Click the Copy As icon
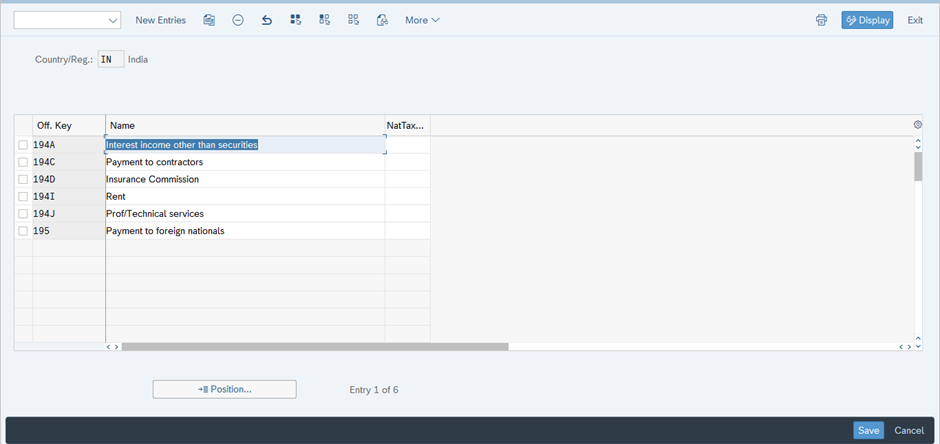940x444 pixels. 209,20
